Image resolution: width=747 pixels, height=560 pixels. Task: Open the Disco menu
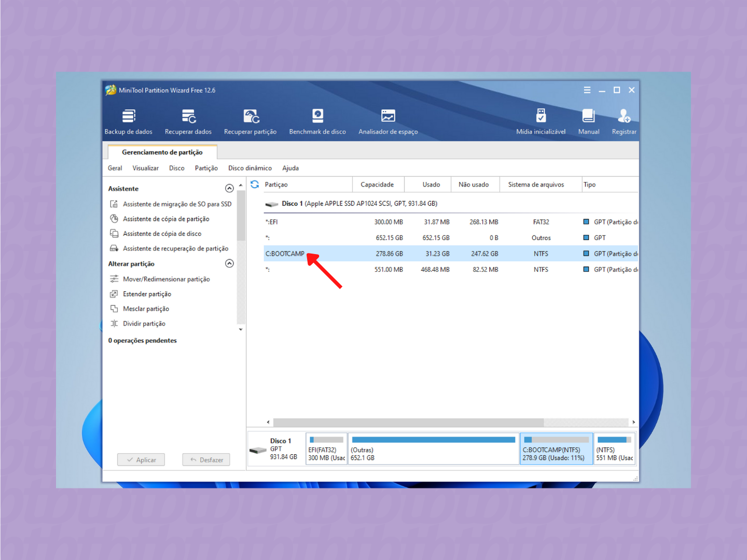point(177,168)
